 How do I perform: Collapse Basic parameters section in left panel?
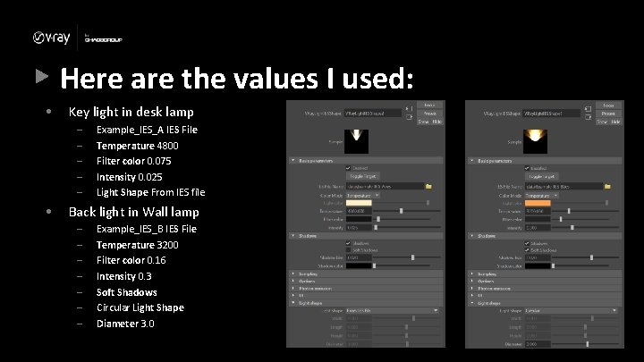pos(366,161)
